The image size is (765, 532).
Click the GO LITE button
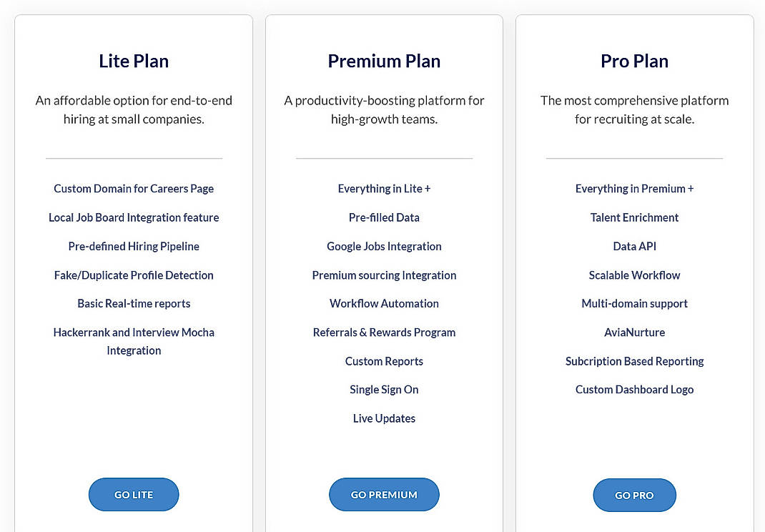click(133, 494)
